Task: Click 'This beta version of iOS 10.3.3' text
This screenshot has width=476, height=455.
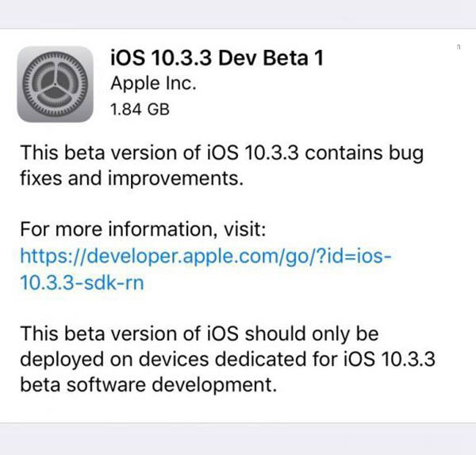Action: coord(159,153)
